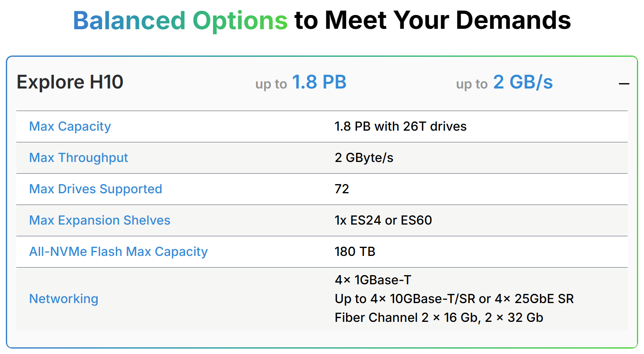Click the Explore H10 title

click(x=70, y=82)
